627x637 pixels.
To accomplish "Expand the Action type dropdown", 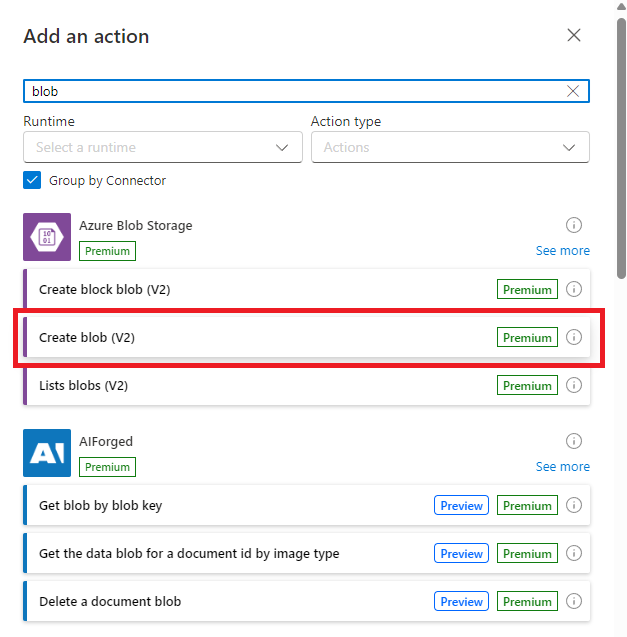I will (450, 147).
